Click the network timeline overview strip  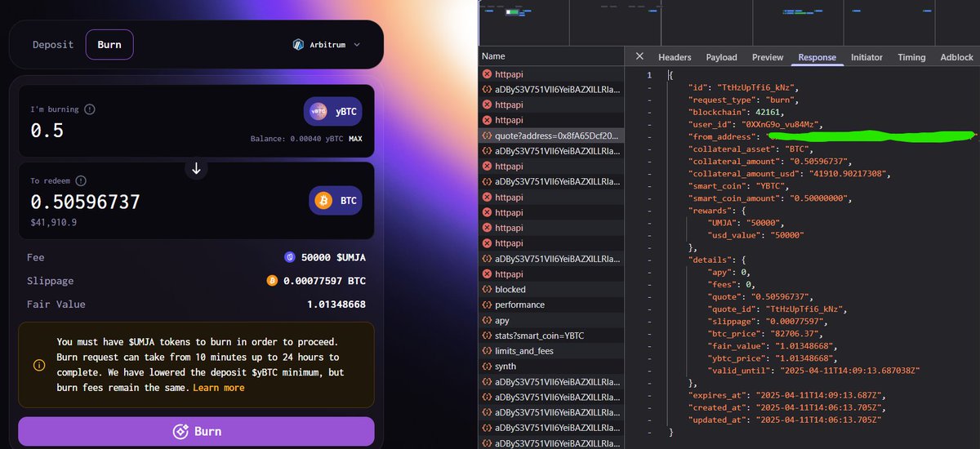coord(729,23)
